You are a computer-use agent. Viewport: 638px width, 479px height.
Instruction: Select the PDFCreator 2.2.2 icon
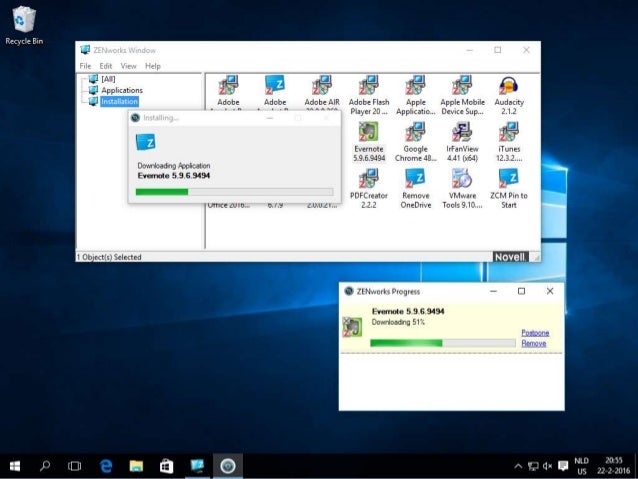coord(369,189)
